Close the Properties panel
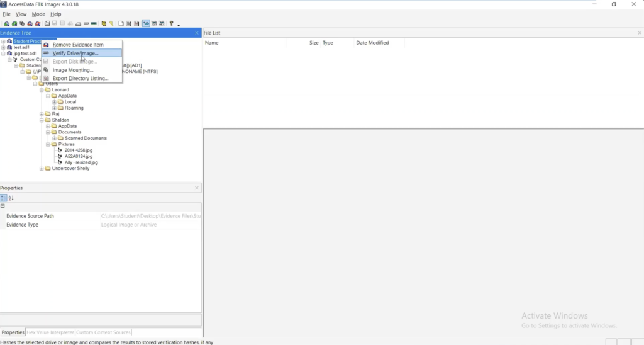 197,188
